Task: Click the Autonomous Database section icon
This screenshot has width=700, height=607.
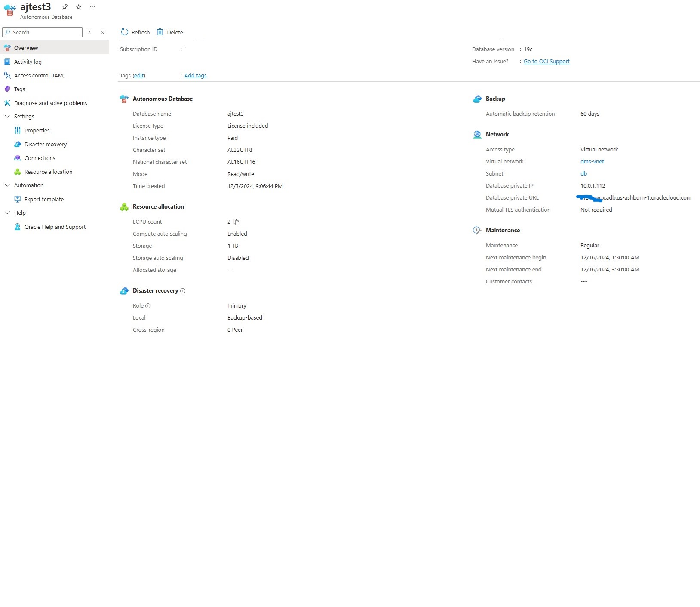Action: tap(124, 99)
